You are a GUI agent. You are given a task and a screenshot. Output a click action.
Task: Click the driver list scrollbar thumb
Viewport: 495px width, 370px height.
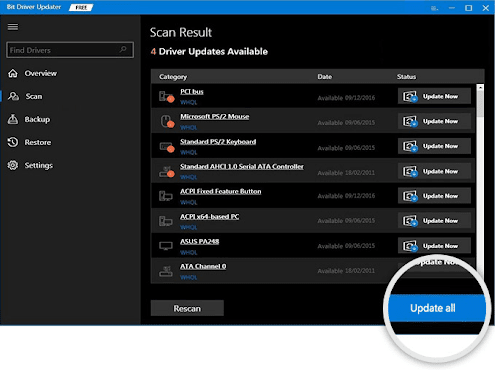480,104
